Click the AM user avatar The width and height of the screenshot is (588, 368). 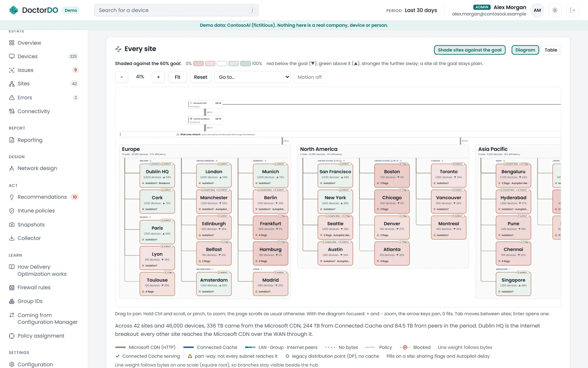(537, 10)
